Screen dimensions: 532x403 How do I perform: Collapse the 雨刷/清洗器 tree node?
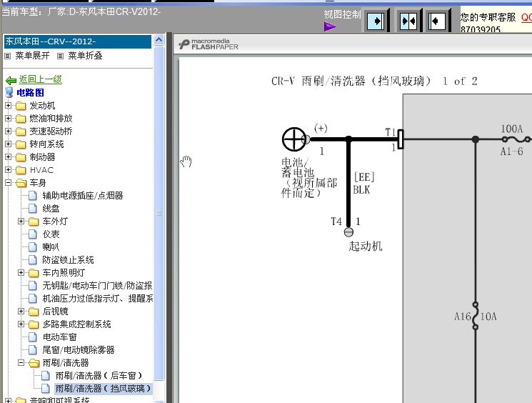[x=21, y=362]
